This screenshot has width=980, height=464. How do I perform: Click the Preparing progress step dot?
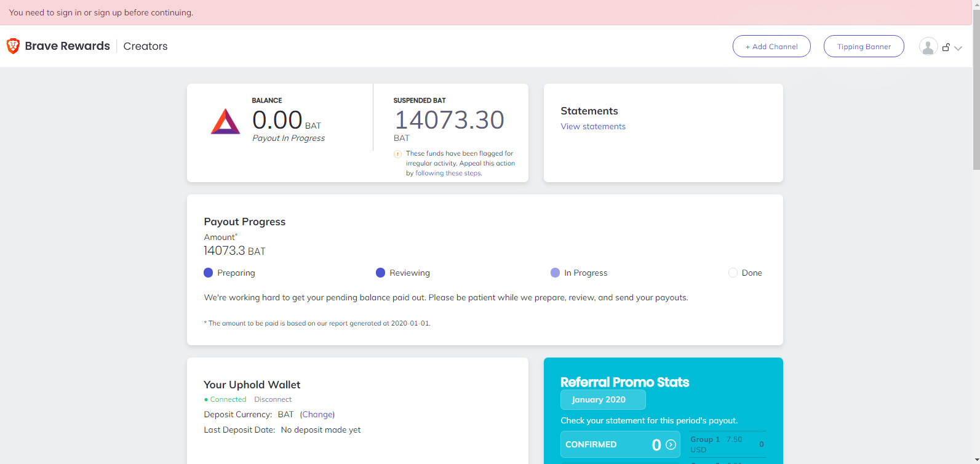[x=209, y=273]
